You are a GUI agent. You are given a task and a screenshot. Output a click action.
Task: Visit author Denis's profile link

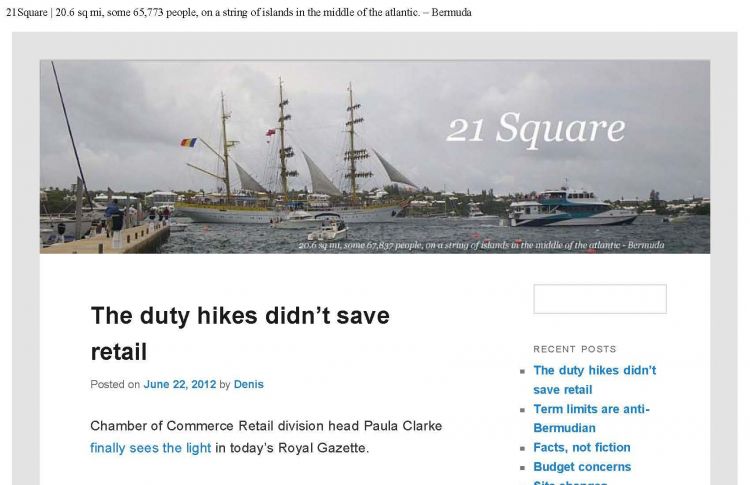click(249, 385)
